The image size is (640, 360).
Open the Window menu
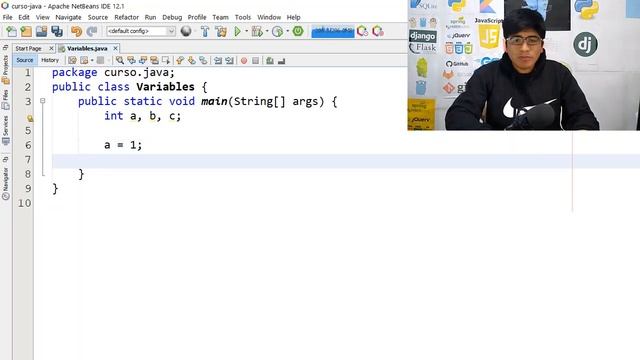[269, 17]
